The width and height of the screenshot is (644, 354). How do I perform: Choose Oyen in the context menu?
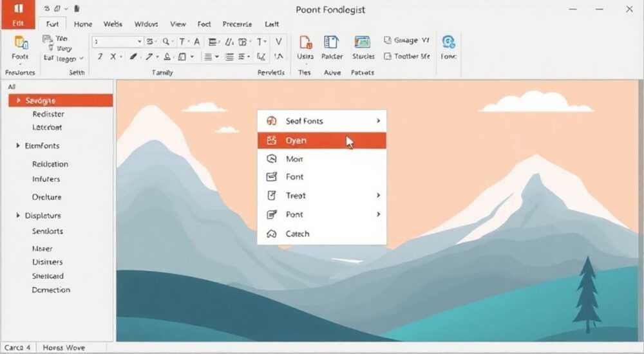tap(321, 140)
